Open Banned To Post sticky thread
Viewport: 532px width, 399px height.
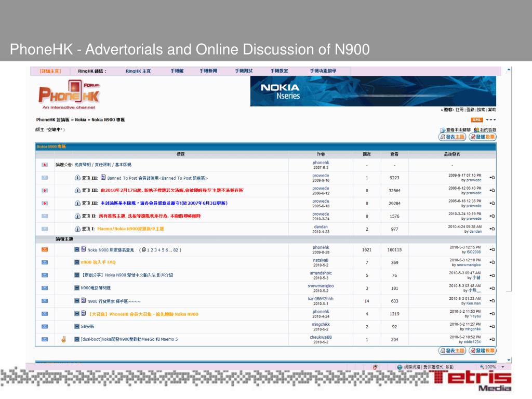[157, 178]
